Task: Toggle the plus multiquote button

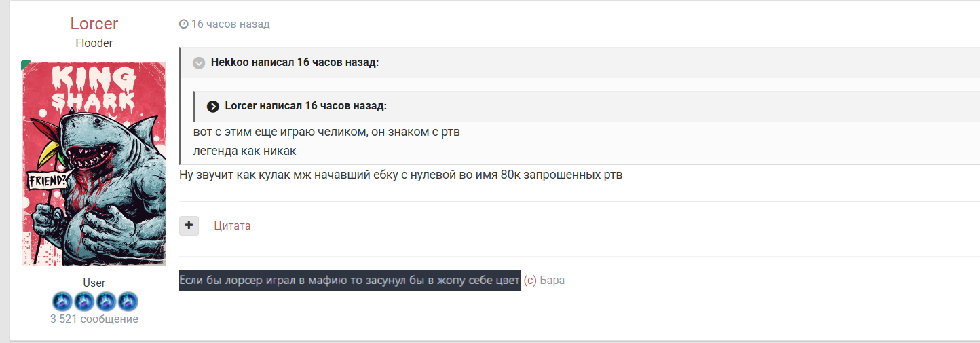Action: (189, 225)
